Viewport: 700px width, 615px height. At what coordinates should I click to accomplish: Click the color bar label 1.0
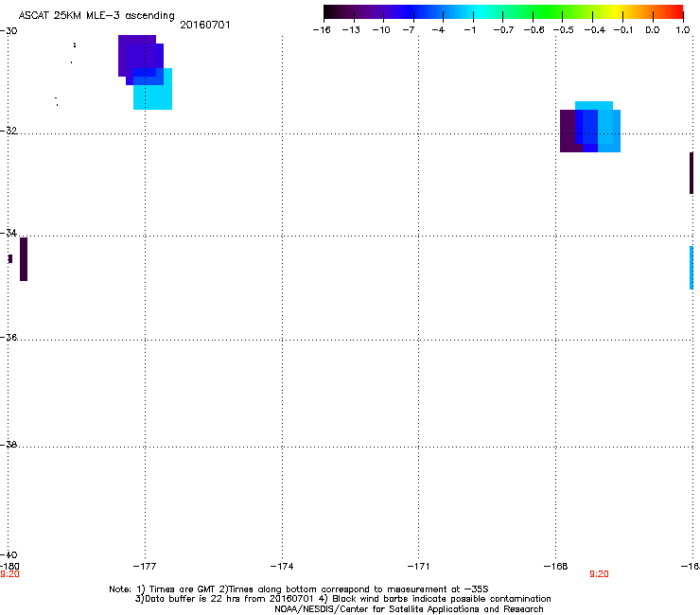pyautogui.click(x=683, y=30)
